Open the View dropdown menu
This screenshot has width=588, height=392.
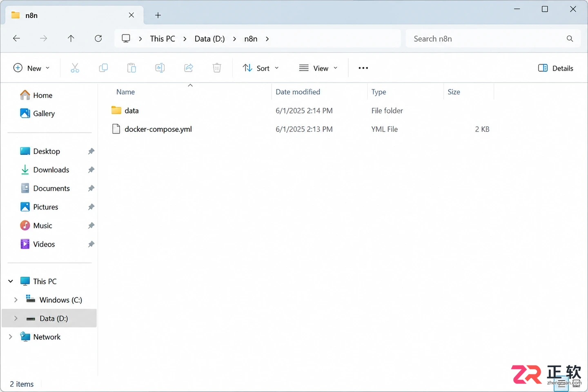(318, 68)
